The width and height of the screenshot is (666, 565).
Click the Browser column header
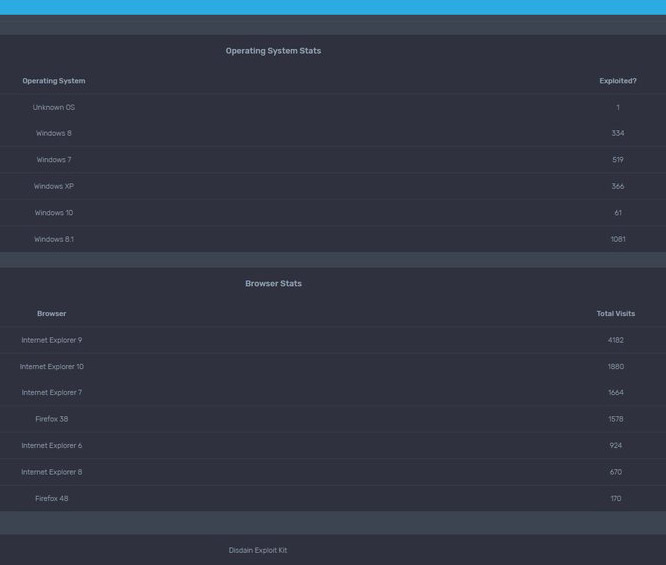click(x=51, y=314)
